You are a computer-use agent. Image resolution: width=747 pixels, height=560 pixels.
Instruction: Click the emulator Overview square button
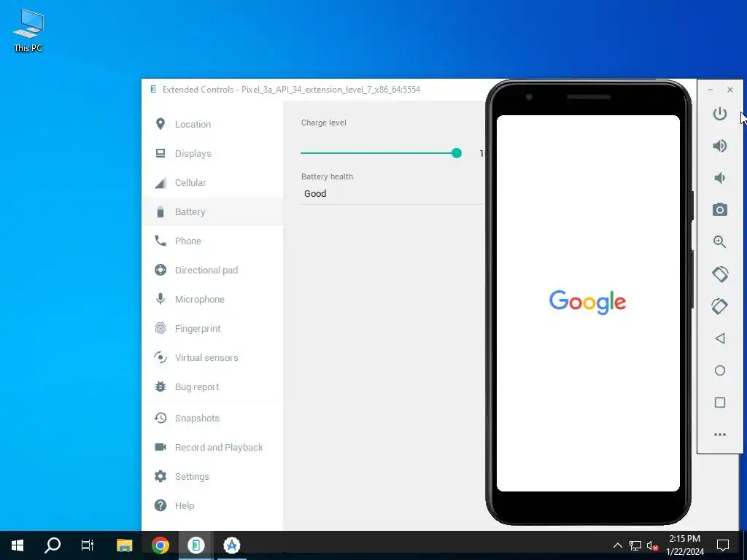pos(720,402)
